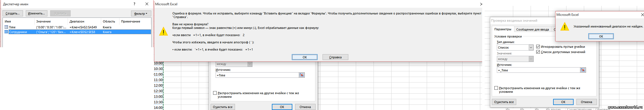Click the Сотрудники name icon in Name Manager
This screenshot has width=644, height=110.
click(6, 32)
